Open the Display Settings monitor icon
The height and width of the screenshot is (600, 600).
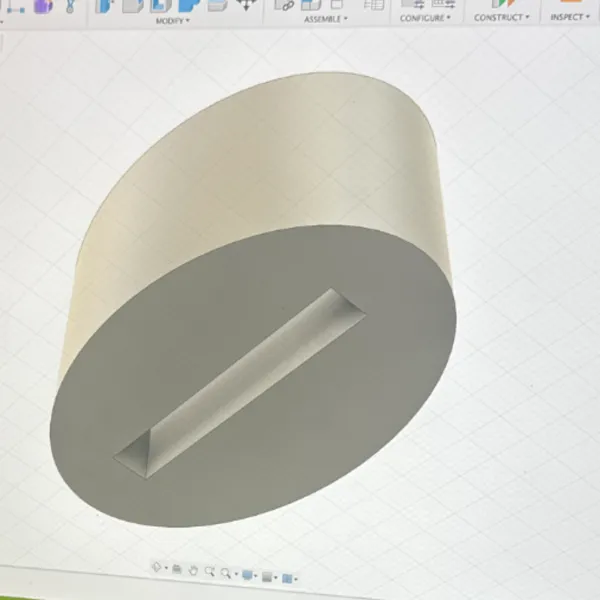(x=247, y=575)
